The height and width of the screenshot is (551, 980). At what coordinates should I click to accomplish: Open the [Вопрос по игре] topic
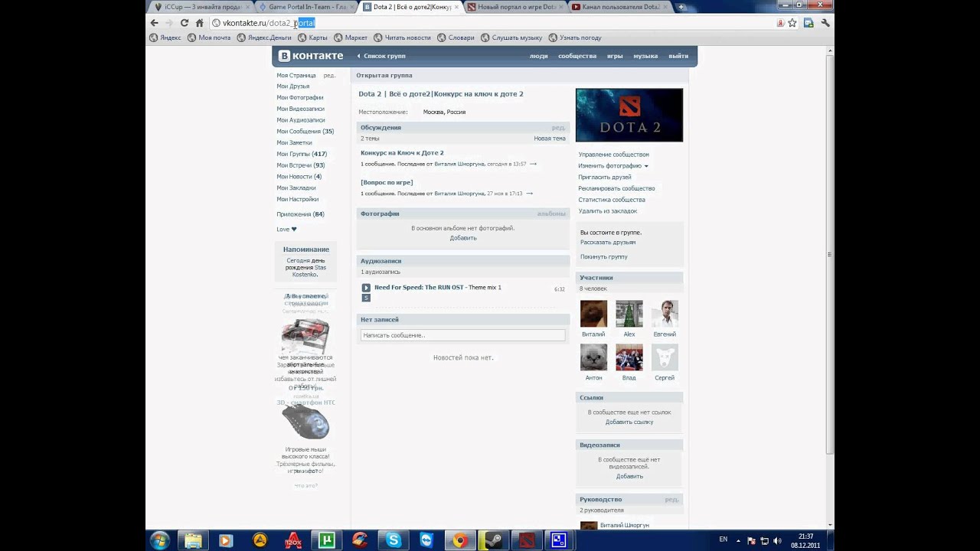click(387, 183)
